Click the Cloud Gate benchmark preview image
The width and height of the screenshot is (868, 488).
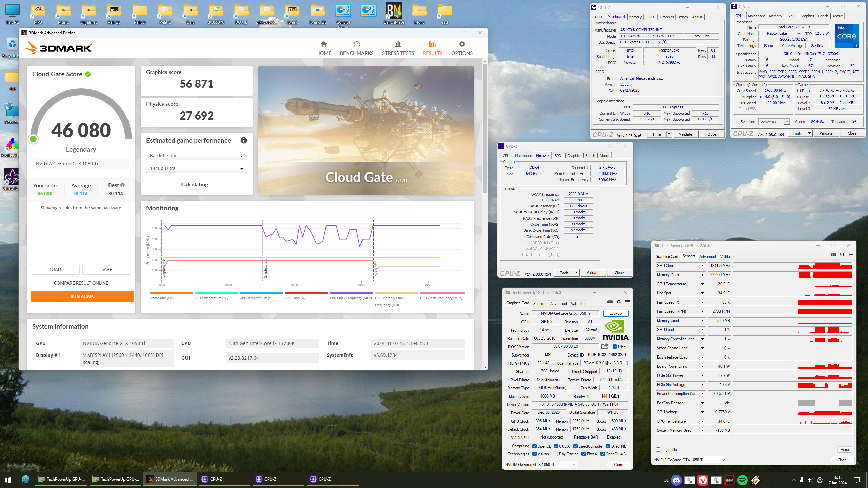(366, 130)
